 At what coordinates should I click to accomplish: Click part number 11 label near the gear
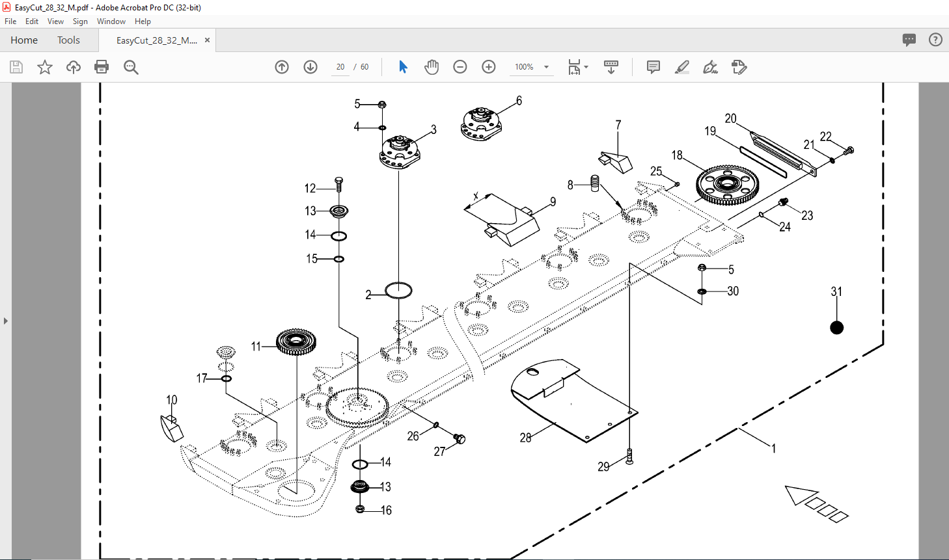[256, 347]
